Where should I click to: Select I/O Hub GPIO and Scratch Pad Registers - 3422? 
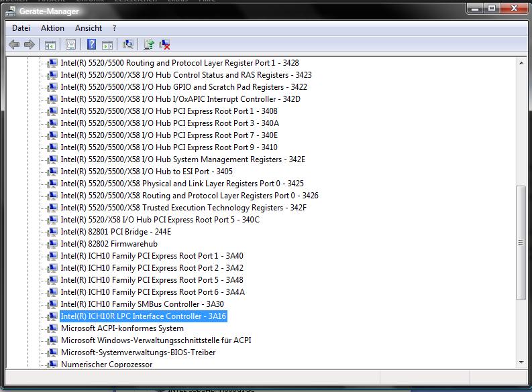(x=184, y=87)
